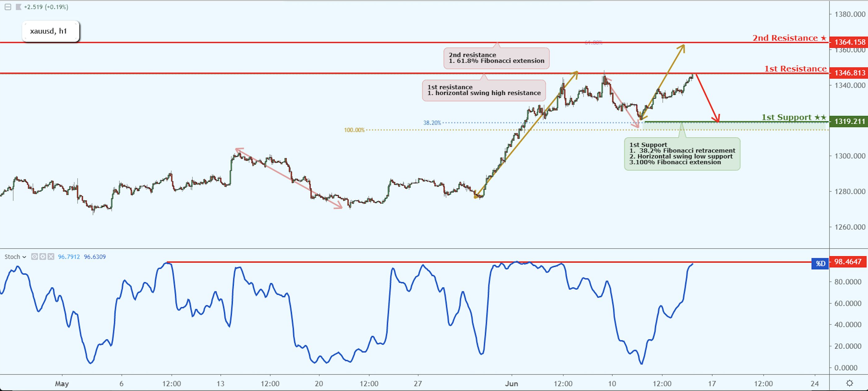
Task: Click the 1319.211 green price label
Action: click(849, 121)
